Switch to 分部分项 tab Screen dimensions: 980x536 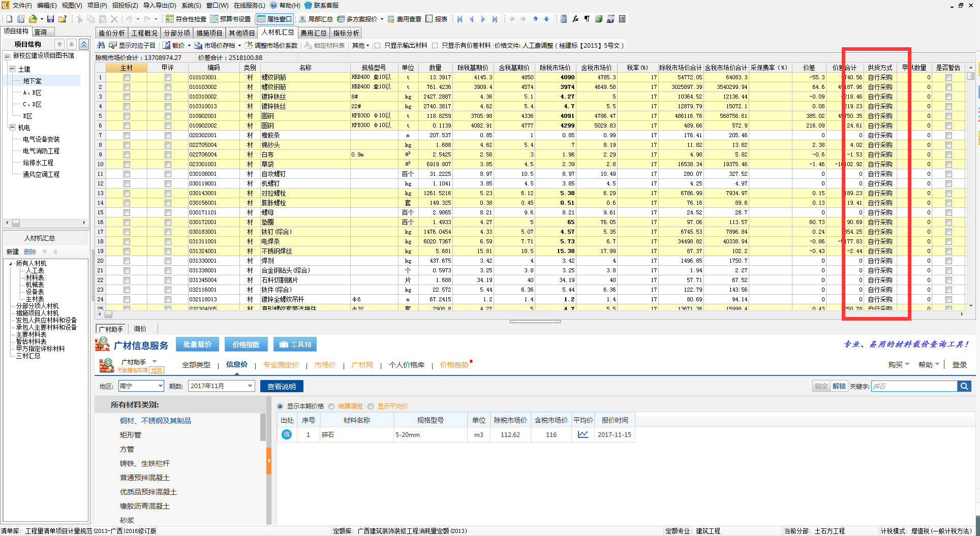(x=177, y=33)
